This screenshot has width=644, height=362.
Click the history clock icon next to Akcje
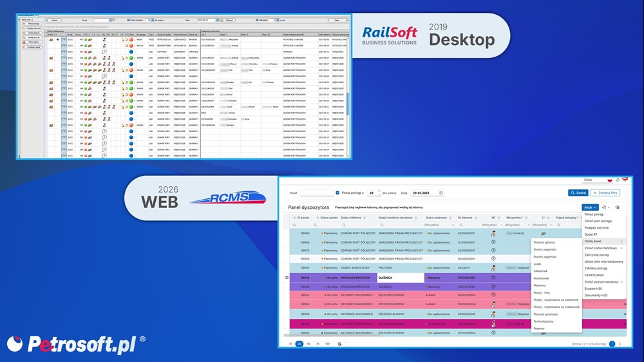click(x=604, y=207)
